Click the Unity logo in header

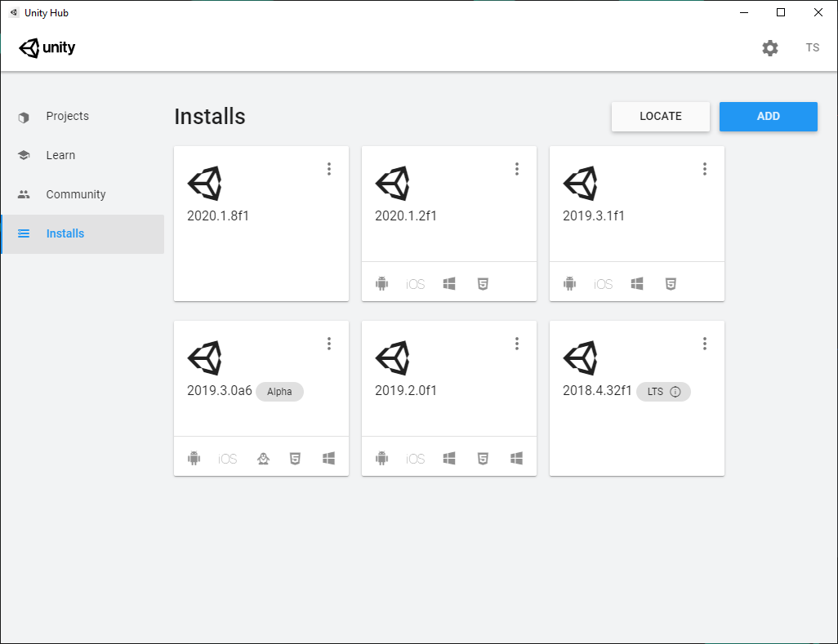pyautogui.click(x=47, y=48)
